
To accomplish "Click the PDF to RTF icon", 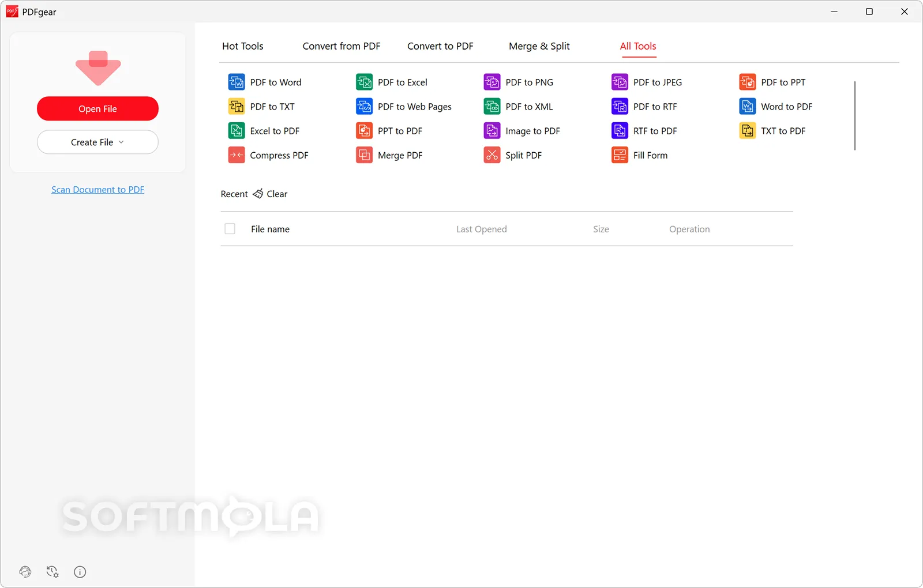I will pos(620,107).
